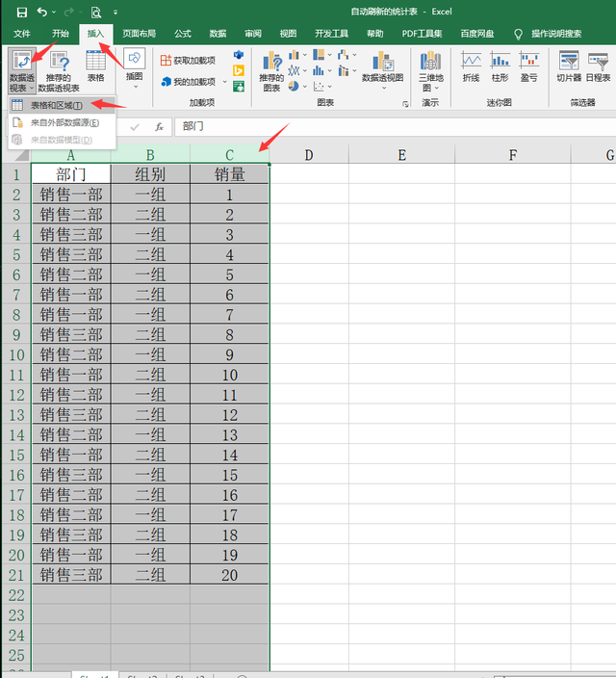The image size is (616, 678).
Task: Click the Save icon in quick access toolbar
Action: (21, 13)
